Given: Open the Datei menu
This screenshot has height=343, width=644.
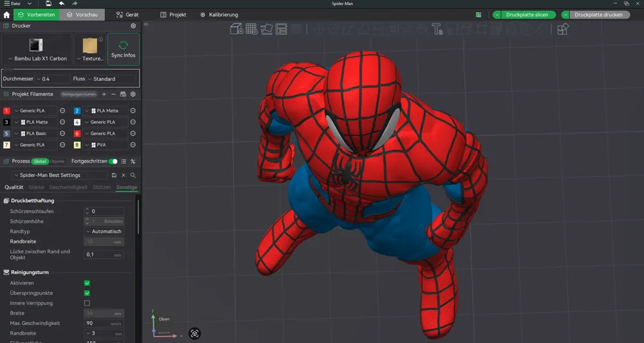Looking at the screenshot, I should point(17,4).
